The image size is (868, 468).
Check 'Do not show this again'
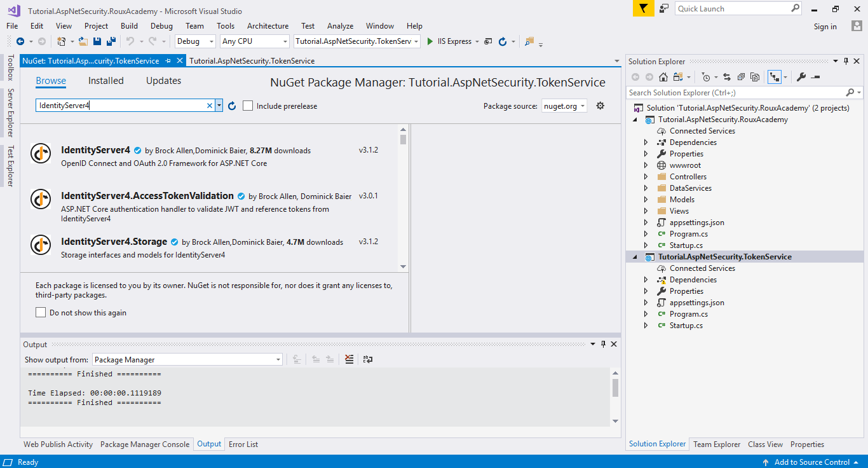coord(41,312)
